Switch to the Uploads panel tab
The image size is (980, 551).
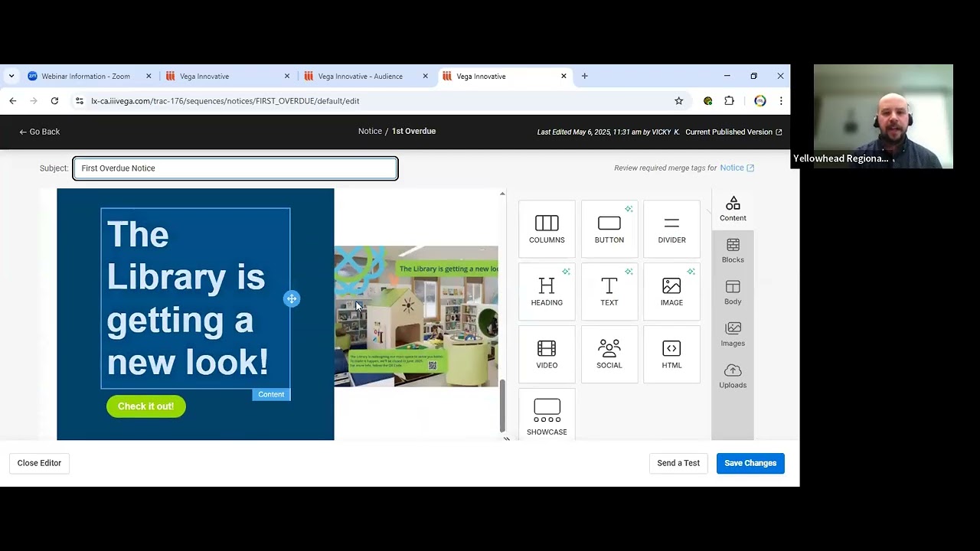pyautogui.click(x=733, y=377)
